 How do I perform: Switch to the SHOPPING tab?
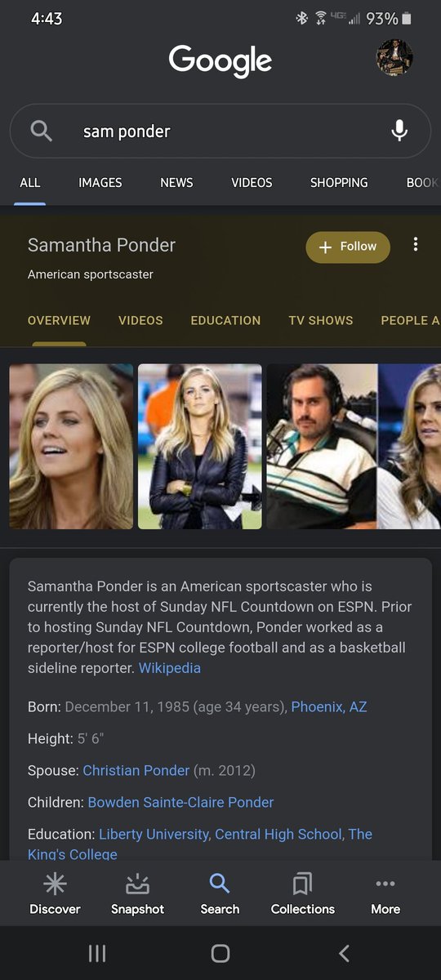pos(339,183)
